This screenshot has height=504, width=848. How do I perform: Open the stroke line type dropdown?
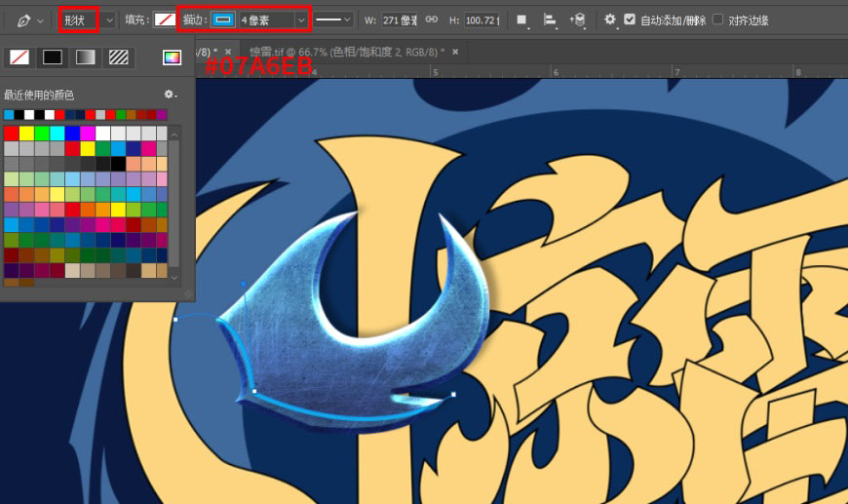(x=333, y=20)
